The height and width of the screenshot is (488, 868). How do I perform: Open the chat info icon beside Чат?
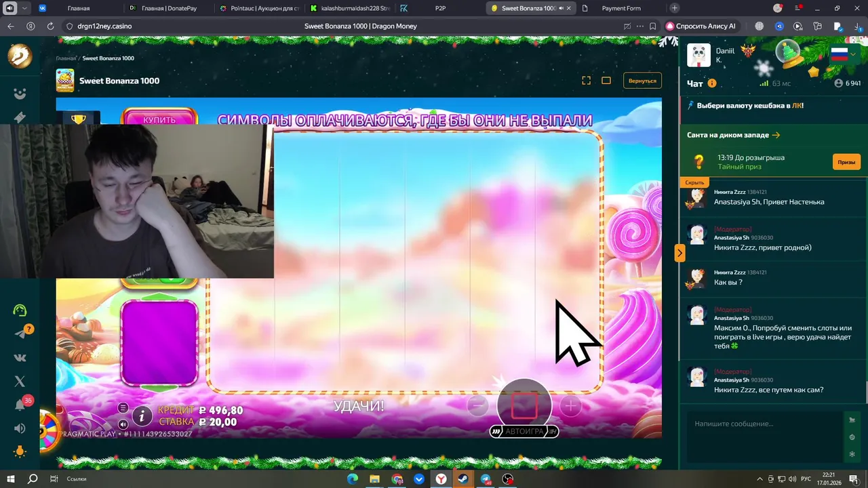tap(712, 83)
